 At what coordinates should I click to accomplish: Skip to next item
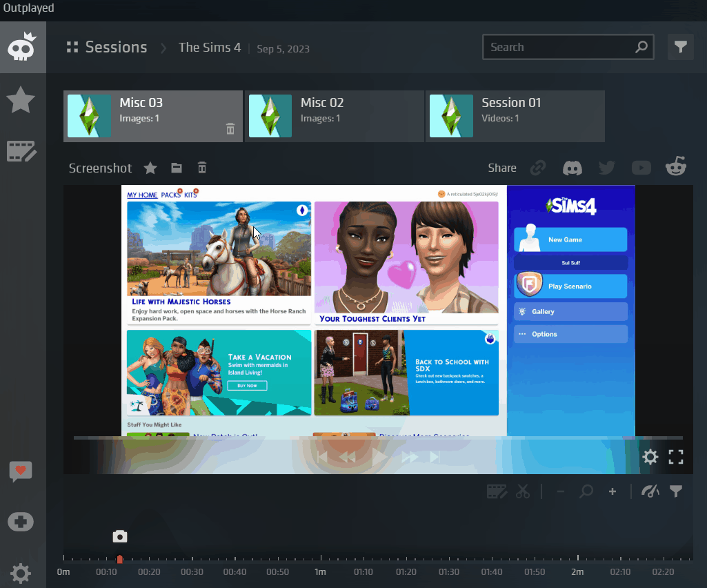point(435,457)
